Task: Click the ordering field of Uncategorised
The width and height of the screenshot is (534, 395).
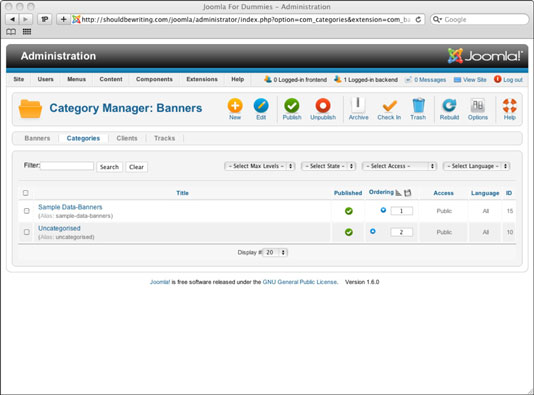Action: [x=402, y=232]
